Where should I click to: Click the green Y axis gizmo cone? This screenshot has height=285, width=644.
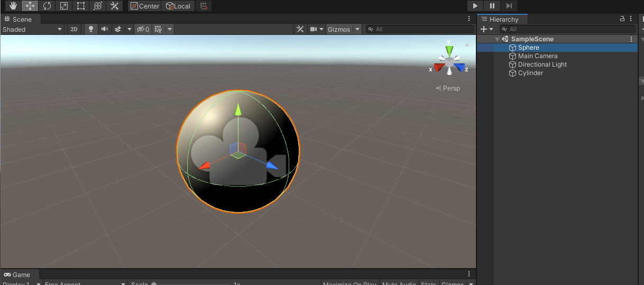tap(449, 51)
